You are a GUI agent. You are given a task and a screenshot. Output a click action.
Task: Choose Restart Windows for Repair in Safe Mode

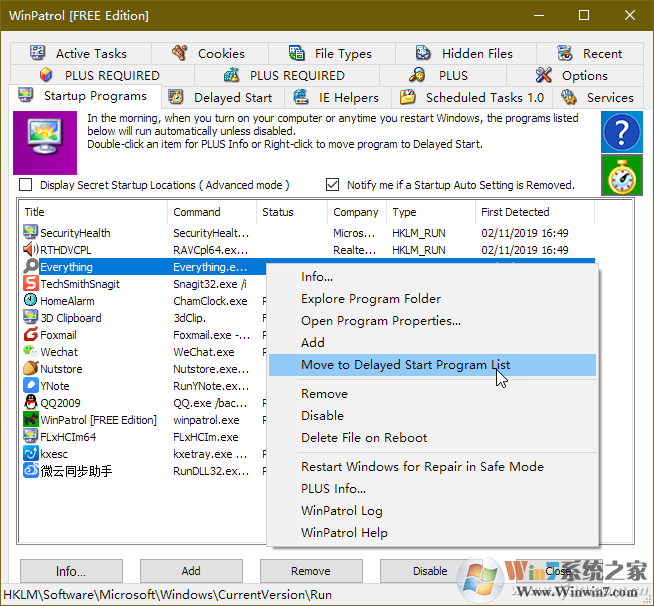pyautogui.click(x=432, y=466)
